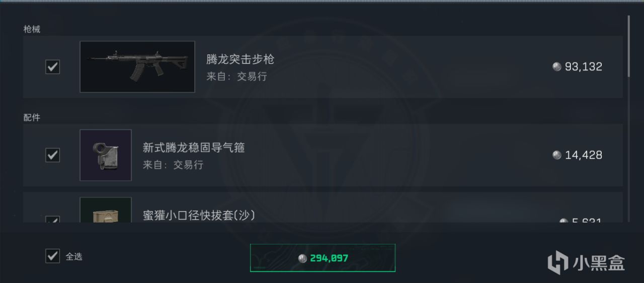
Task: Click the 枪械 category header
Action: pyautogui.click(x=32, y=29)
